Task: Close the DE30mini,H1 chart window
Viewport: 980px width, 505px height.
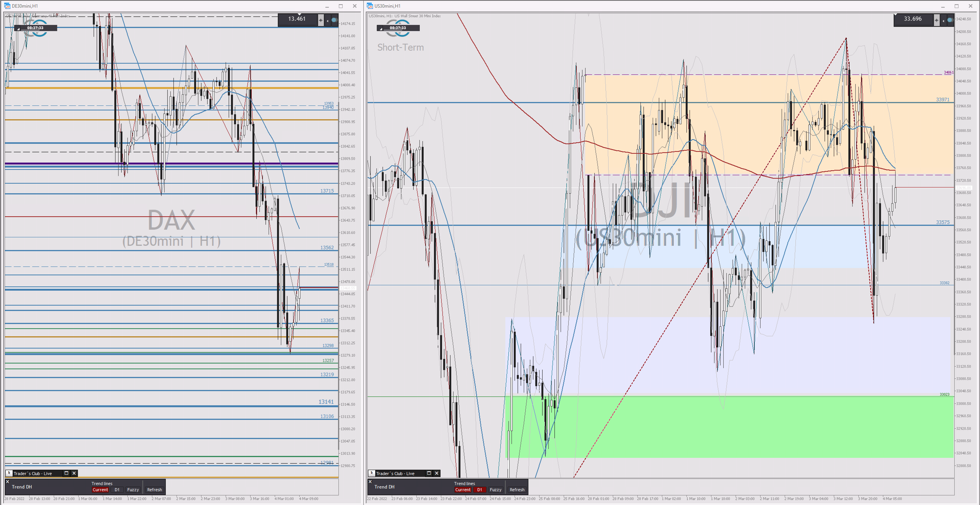Action: point(355,6)
